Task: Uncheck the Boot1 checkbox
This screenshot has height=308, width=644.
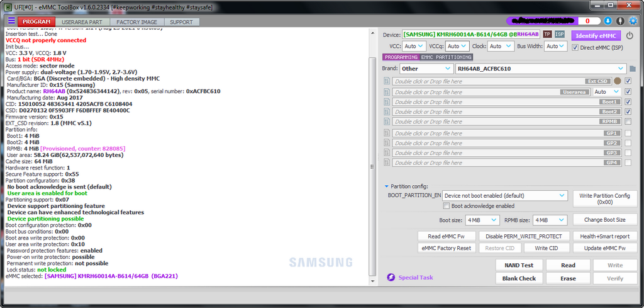Action: pyautogui.click(x=628, y=101)
